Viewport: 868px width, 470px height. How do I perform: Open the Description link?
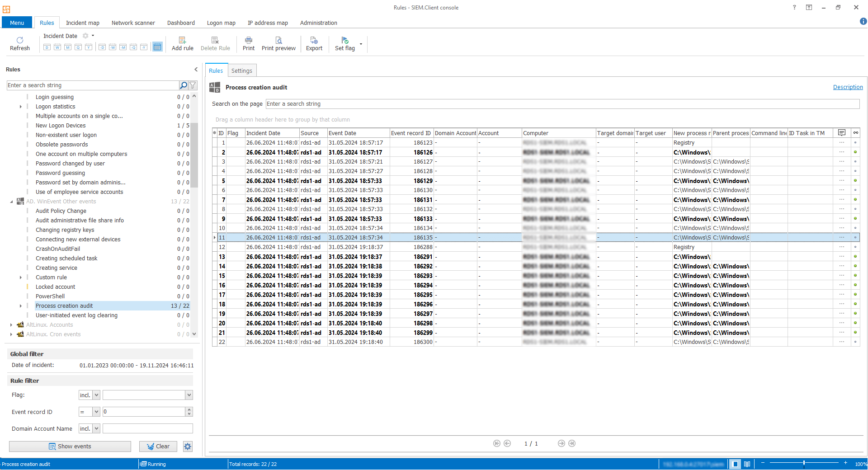pos(848,87)
